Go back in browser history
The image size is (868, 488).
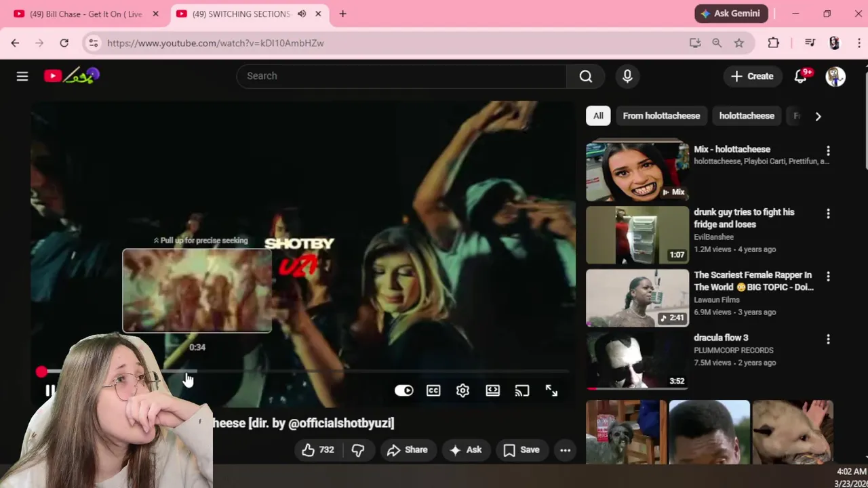click(15, 43)
